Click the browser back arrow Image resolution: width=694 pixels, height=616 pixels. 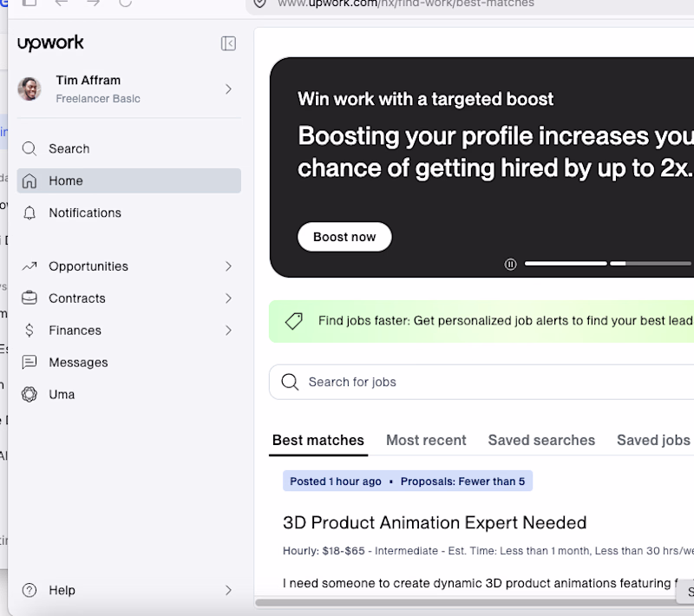pyautogui.click(x=62, y=3)
